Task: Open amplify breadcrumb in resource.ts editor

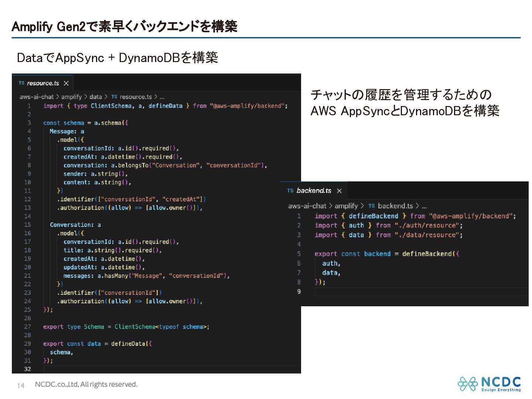Action: click(x=71, y=97)
